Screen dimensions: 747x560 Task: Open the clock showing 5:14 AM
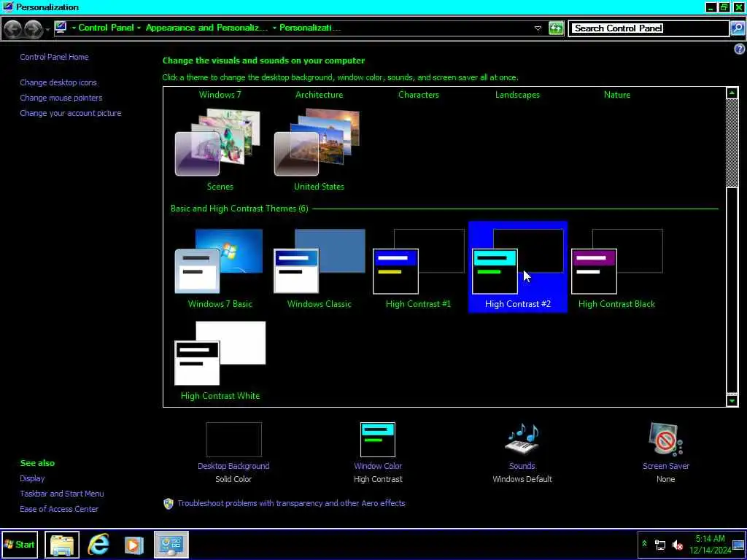pyautogui.click(x=710, y=545)
